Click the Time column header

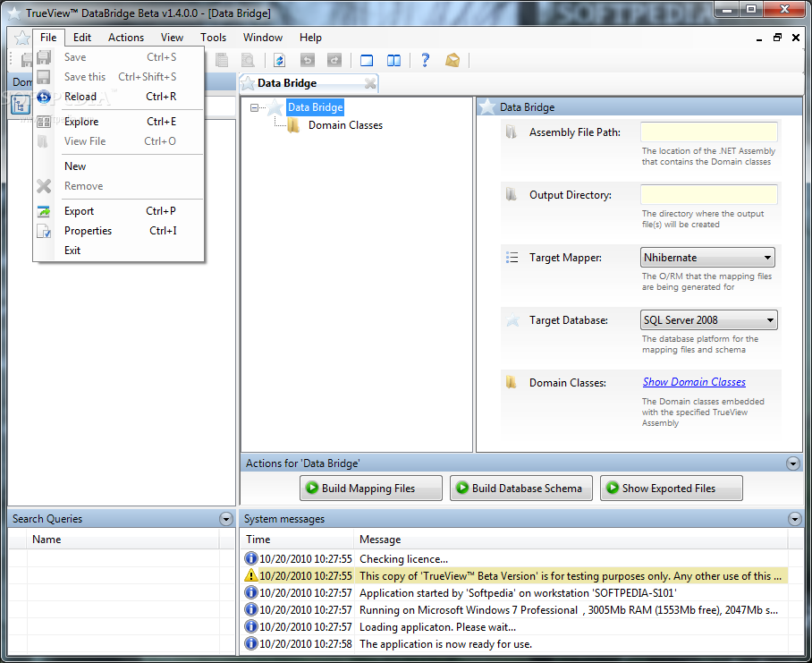(x=297, y=540)
